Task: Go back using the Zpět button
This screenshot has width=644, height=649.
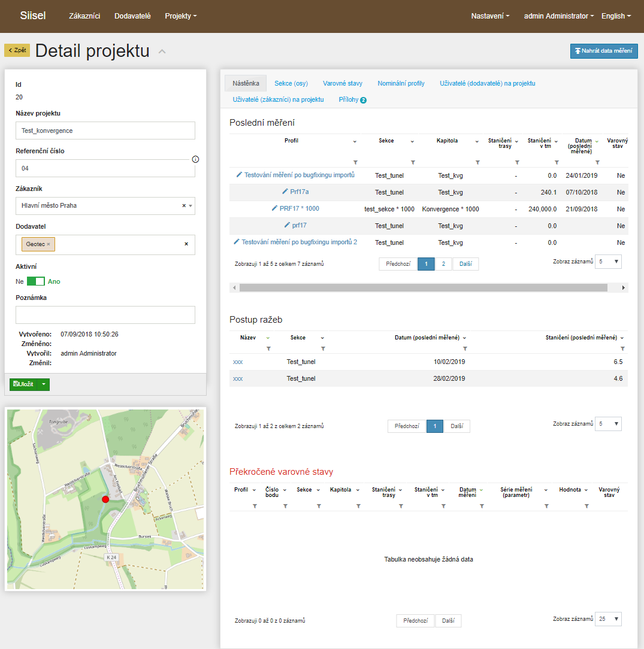Action: tap(17, 50)
